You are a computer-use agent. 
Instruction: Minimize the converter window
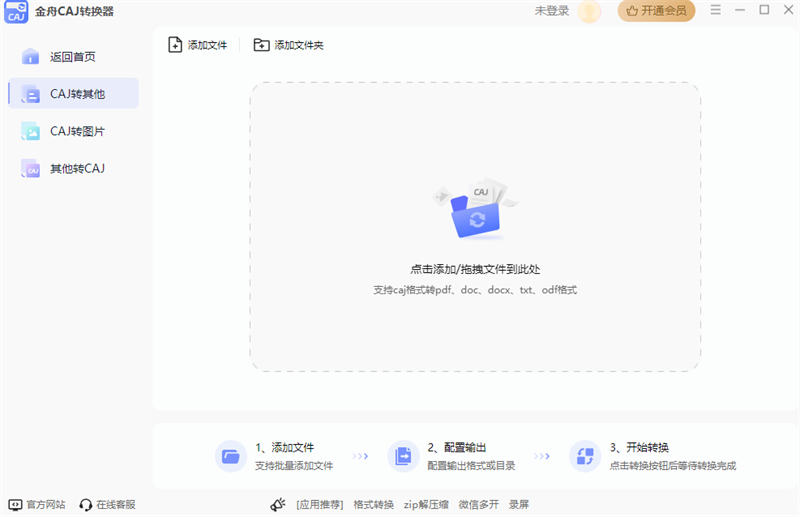click(x=740, y=10)
